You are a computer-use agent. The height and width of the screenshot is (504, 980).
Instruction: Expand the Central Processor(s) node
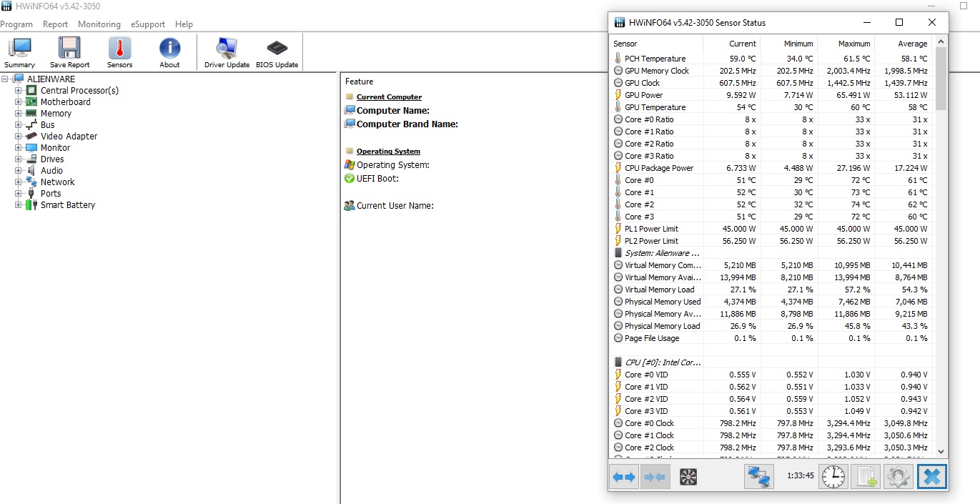[x=19, y=91]
